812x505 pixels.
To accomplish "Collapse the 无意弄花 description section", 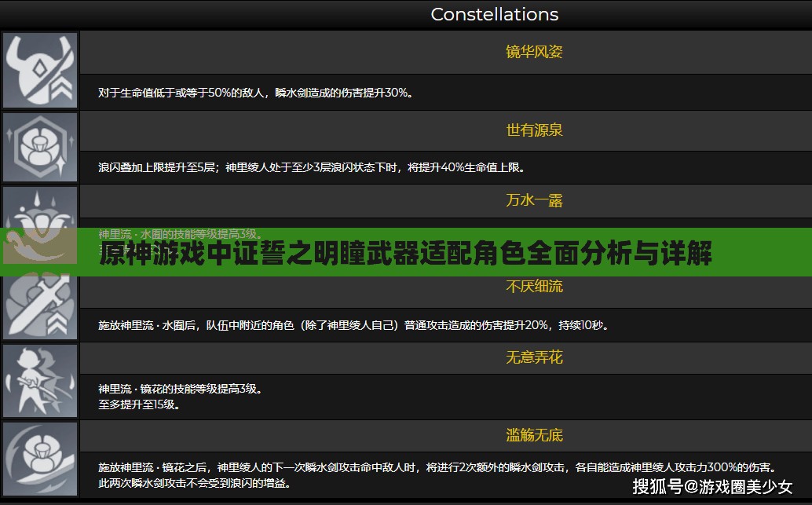I will click(x=534, y=357).
